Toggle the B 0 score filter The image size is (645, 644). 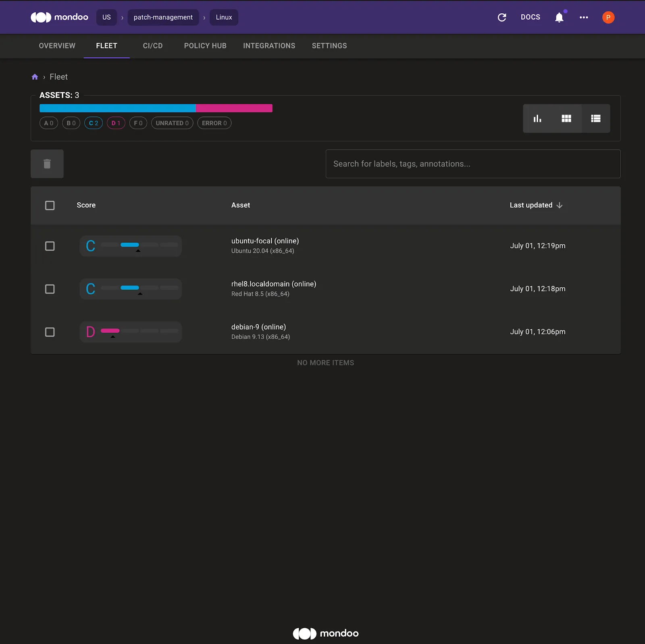pos(71,123)
